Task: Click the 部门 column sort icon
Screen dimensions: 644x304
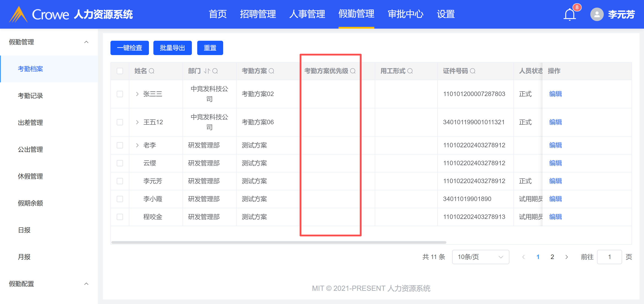Action: pyautogui.click(x=207, y=71)
